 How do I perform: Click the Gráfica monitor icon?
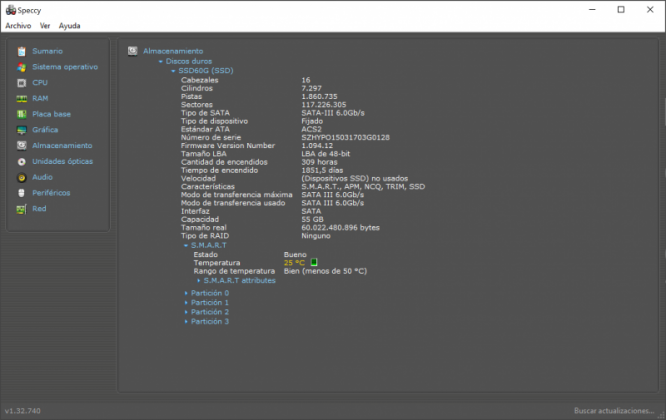[21, 130]
